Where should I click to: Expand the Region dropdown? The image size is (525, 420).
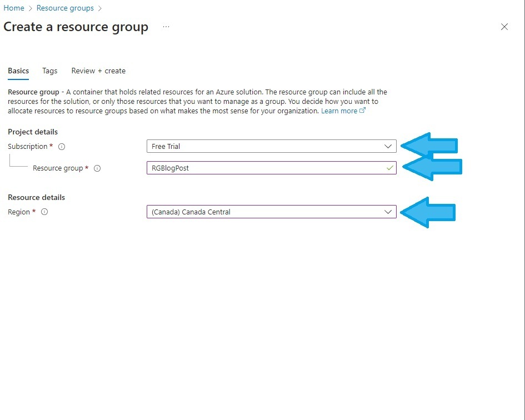(x=388, y=212)
